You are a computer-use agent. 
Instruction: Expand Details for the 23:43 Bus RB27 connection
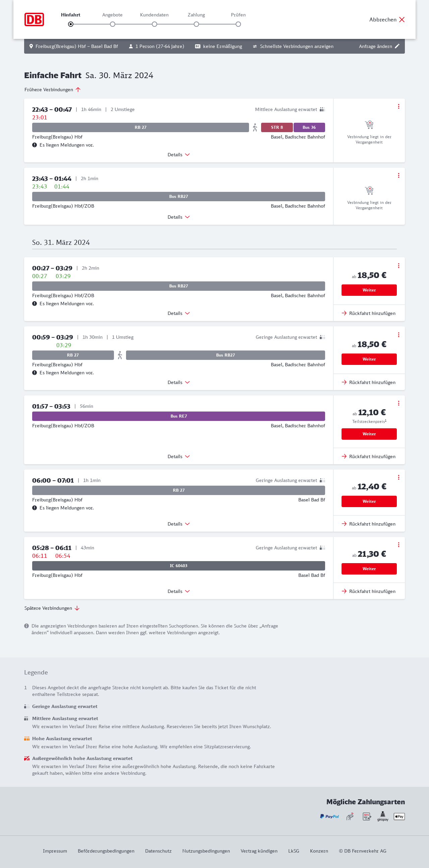tap(178, 217)
